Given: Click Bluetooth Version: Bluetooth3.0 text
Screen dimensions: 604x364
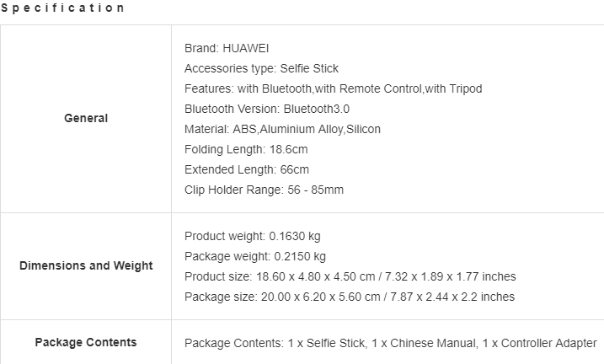Looking at the screenshot, I should 267,109.
